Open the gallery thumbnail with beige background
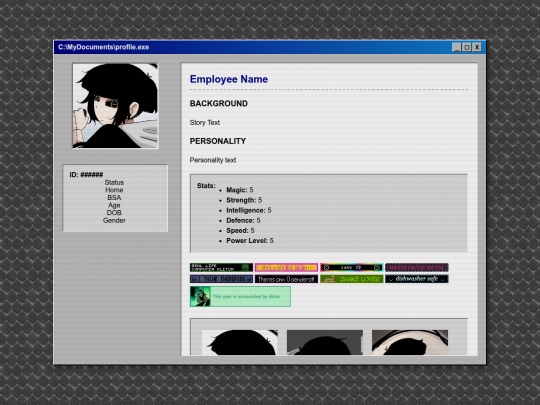Viewport: 540px width, 405px height. pyautogui.click(x=410, y=342)
